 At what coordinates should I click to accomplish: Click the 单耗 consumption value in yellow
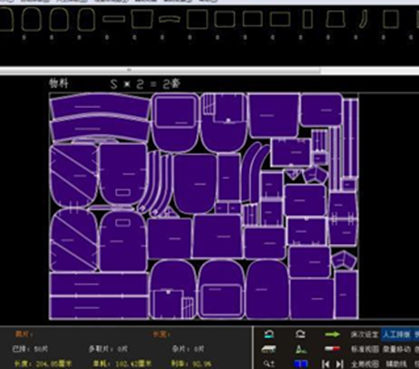122,364
